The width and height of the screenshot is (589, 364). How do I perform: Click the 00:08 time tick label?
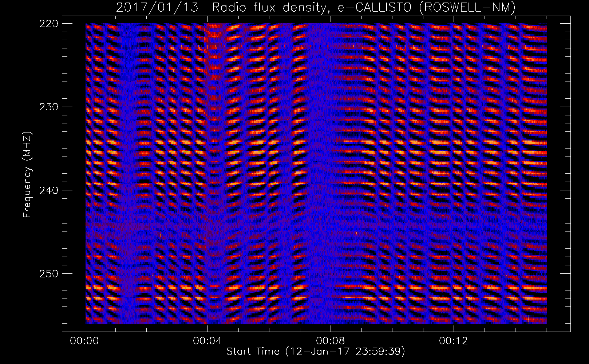331,341
